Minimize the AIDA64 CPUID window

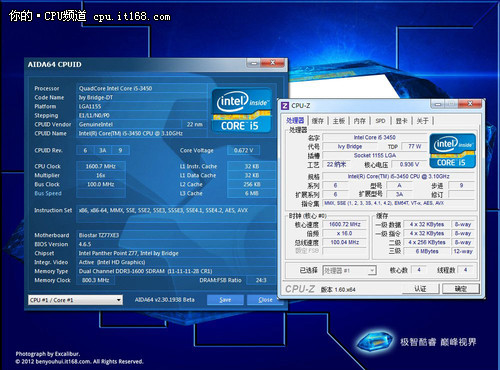(254, 63)
